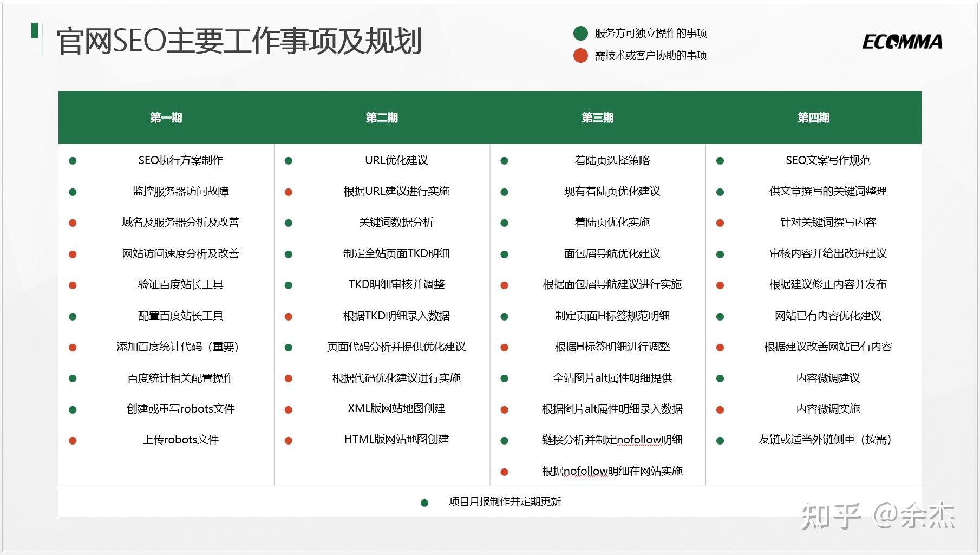980x555 pixels.
Task: Click the item 制定全站页面TKD明细
Action: click(x=397, y=253)
